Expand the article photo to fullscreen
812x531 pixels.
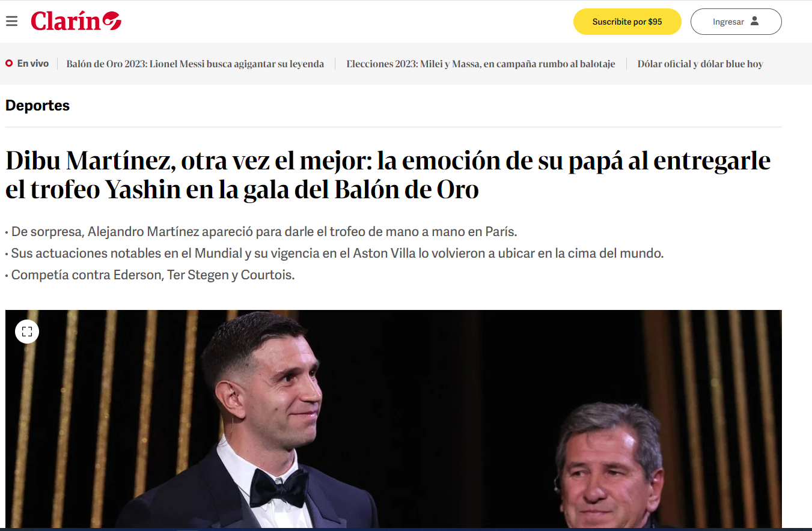tap(27, 332)
